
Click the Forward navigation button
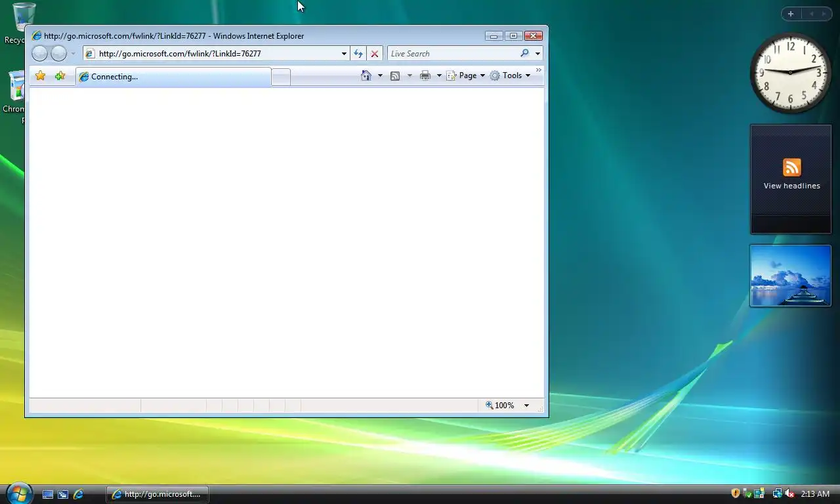pos(59,54)
